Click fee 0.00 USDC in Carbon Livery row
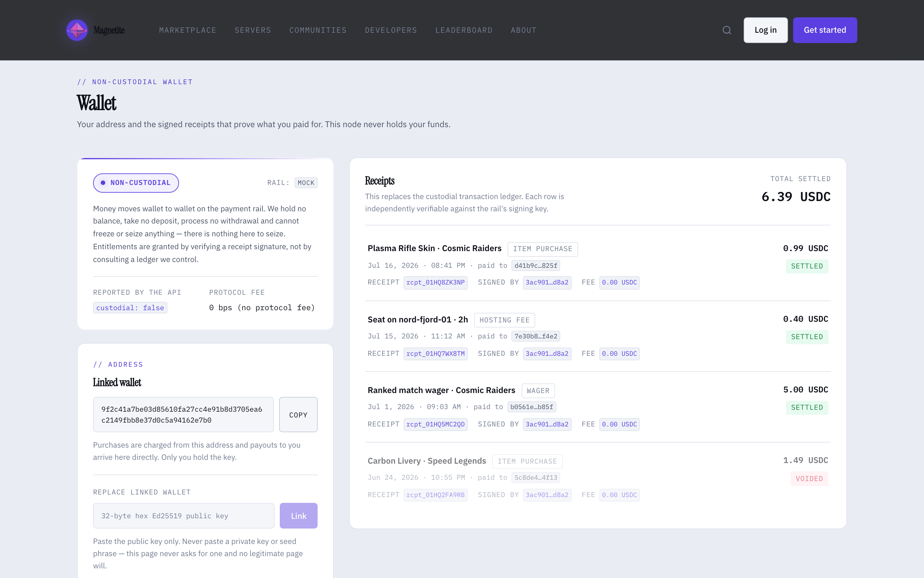Screen dimensions: 924x578 [x=619, y=495]
